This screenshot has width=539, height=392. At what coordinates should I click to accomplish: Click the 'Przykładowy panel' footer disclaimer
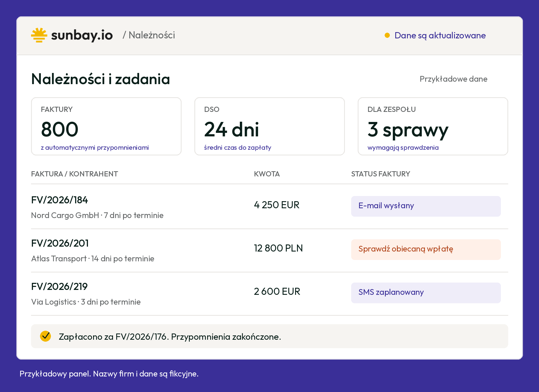point(109,373)
